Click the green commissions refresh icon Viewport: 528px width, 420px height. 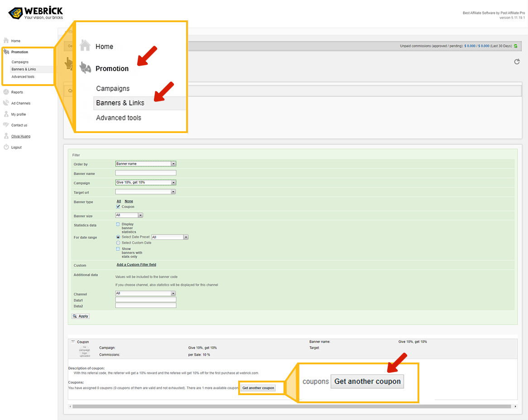(x=515, y=46)
